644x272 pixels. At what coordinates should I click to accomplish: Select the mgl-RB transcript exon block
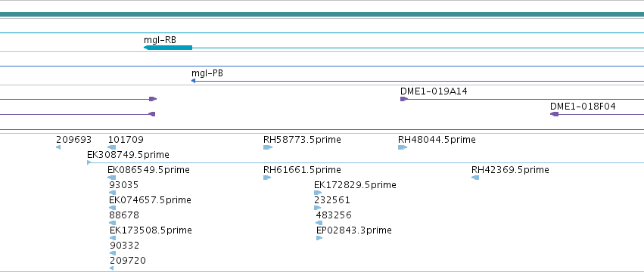tap(168, 48)
